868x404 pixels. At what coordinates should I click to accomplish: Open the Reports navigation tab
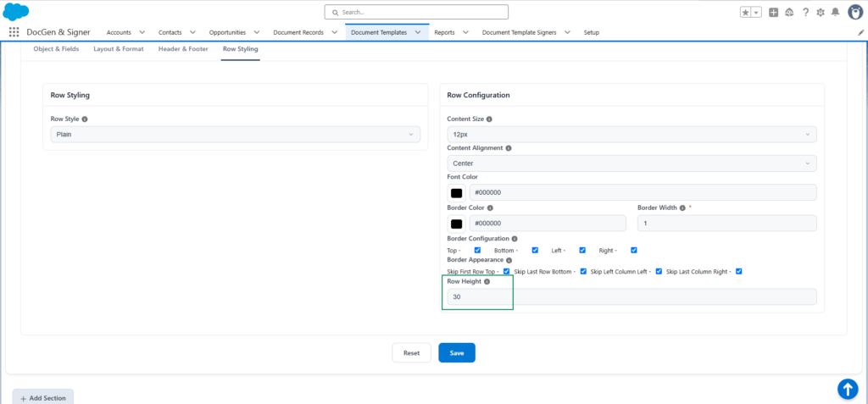[444, 33]
